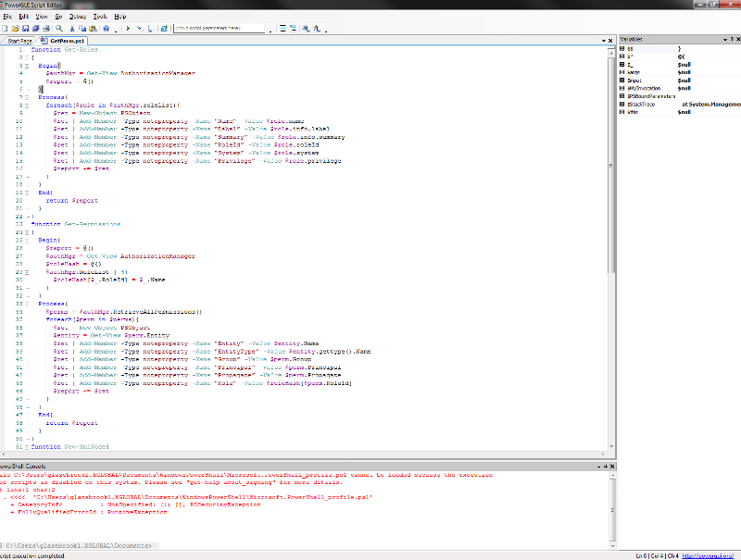Expand the $StackTrace variable node
Image resolution: width=741 pixels, height=560 pixels.
click(623, 105)
